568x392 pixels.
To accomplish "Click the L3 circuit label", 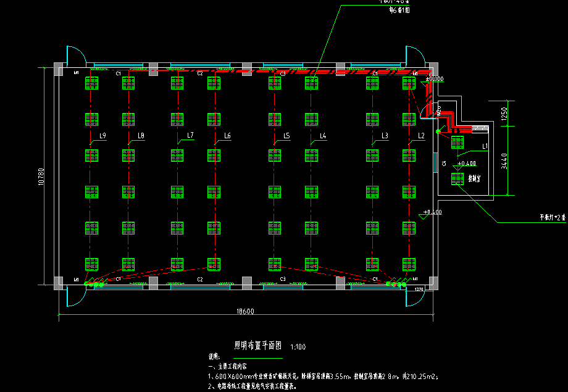I will click(385, 135).
